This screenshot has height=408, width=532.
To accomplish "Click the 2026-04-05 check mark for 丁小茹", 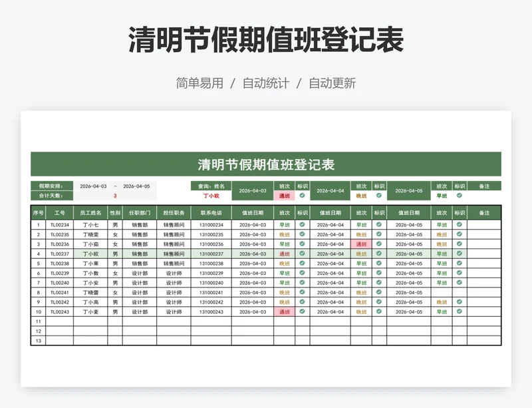I will [459, 244].
